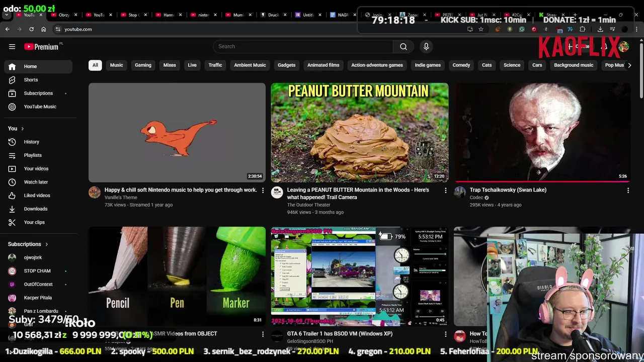Select the Comedy filter chip
644x362 pixels.
point(461,65)
